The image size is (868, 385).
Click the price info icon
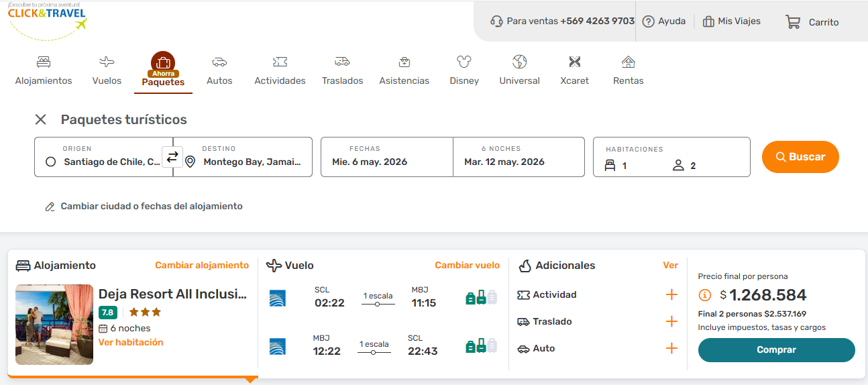coord(705,295)
